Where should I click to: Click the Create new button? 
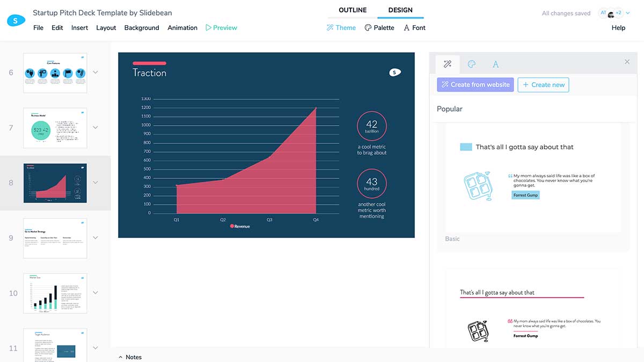click(x=543, y=84)
